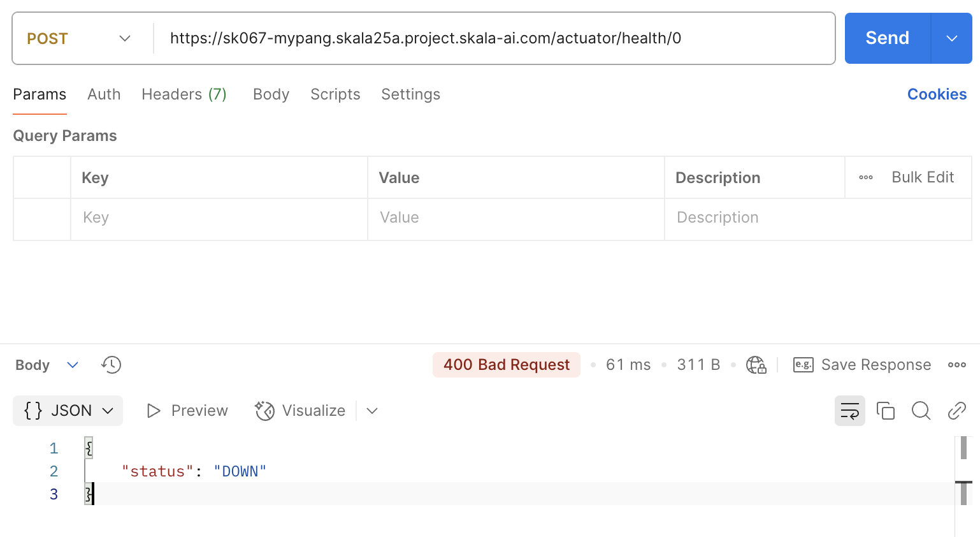Viewport: 980px width, 537px height.
Task: Open the Visualize response view
Action: coord(300,411)
